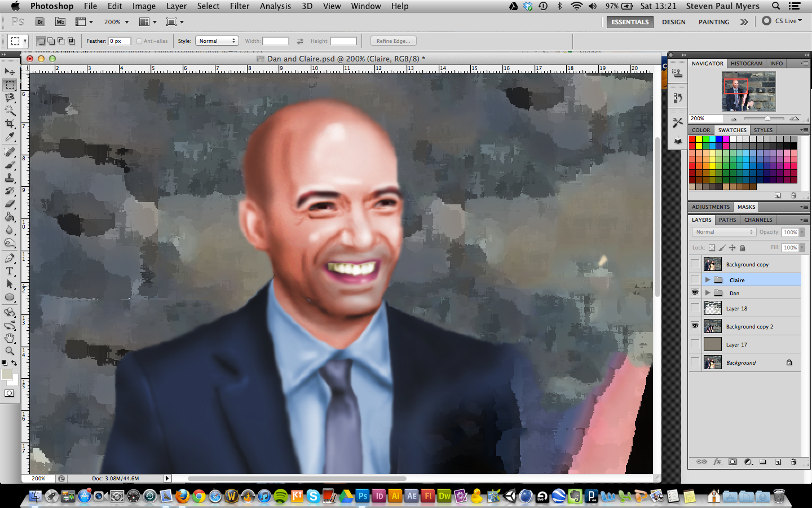Select the Path Selection arrow tool
812x508 pixels.
pyautogui.click(x=10, y=284)
